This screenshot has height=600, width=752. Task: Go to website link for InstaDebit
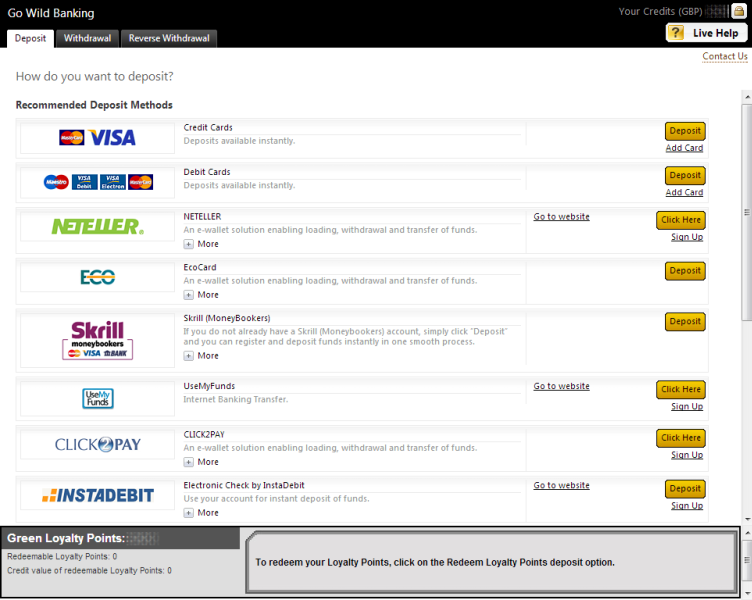pos(562,485)
